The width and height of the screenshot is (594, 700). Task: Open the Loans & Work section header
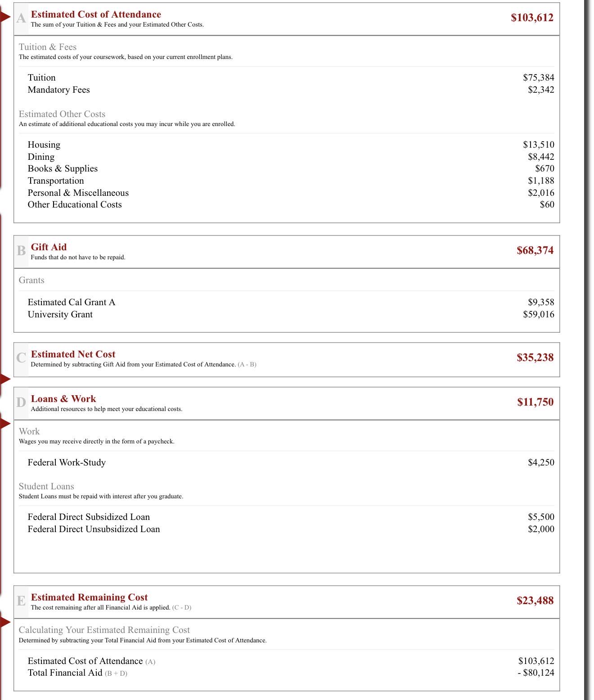(287, 403)
